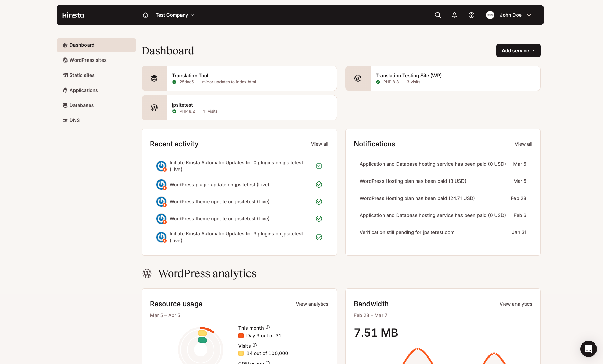Click the help icon next to This month
Screen dimensions: 603x364
tap(268, 327)
